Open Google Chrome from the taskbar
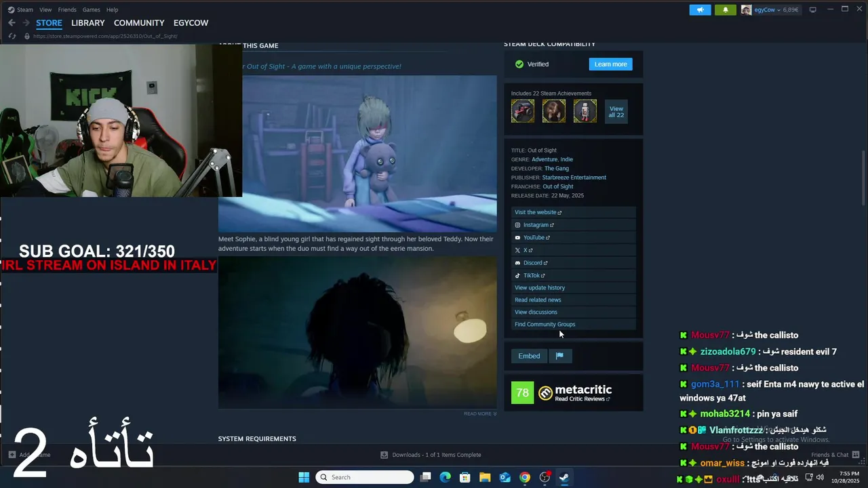868x488 pixels. point(525,477)
